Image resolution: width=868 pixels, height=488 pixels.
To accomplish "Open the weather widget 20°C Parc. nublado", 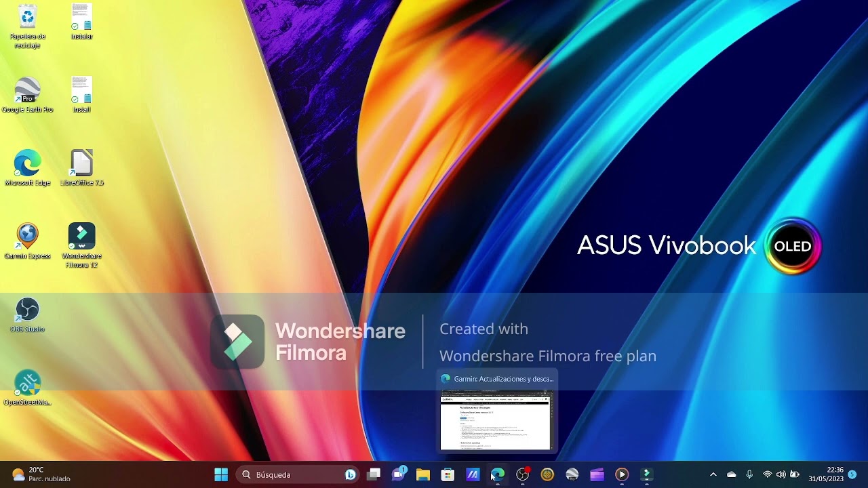I will 41,474.
